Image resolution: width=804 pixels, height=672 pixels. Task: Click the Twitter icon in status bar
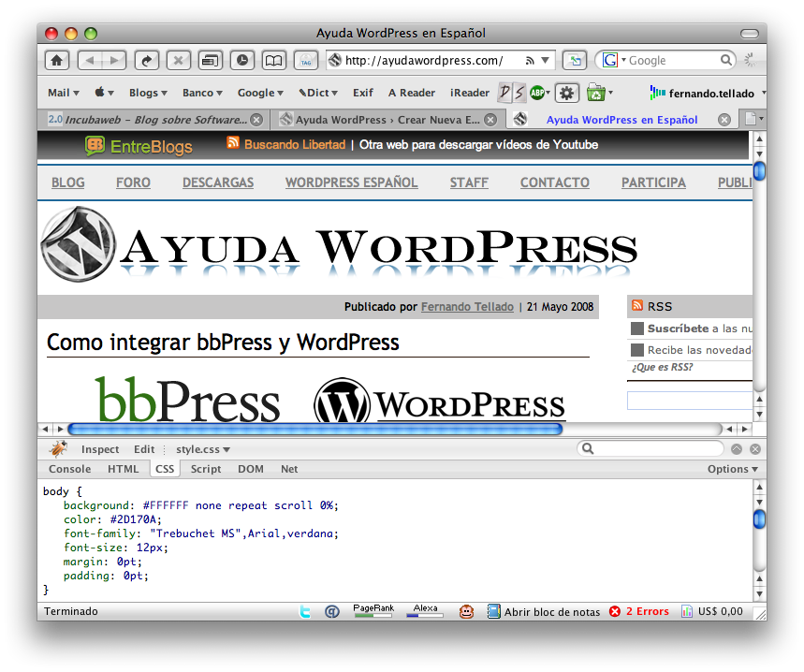pyautogui.click(x=305, y=612)
